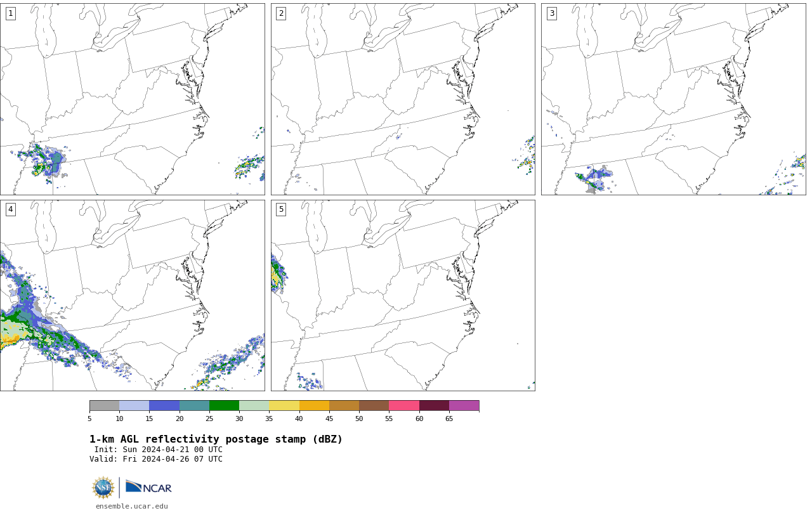The height and width of the screenshot is (513, 812).
Task: Click the 35 tick label on colorbar
Action: click(269, 419)
